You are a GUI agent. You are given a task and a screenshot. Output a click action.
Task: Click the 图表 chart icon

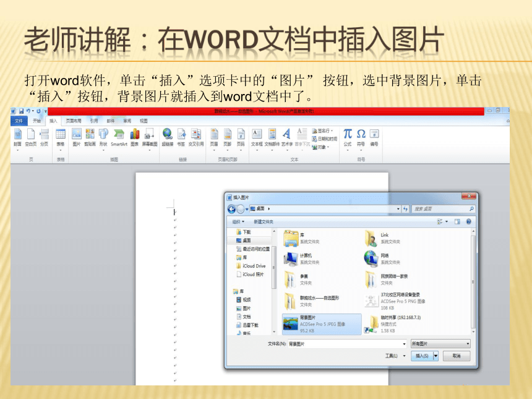point(135,137)
